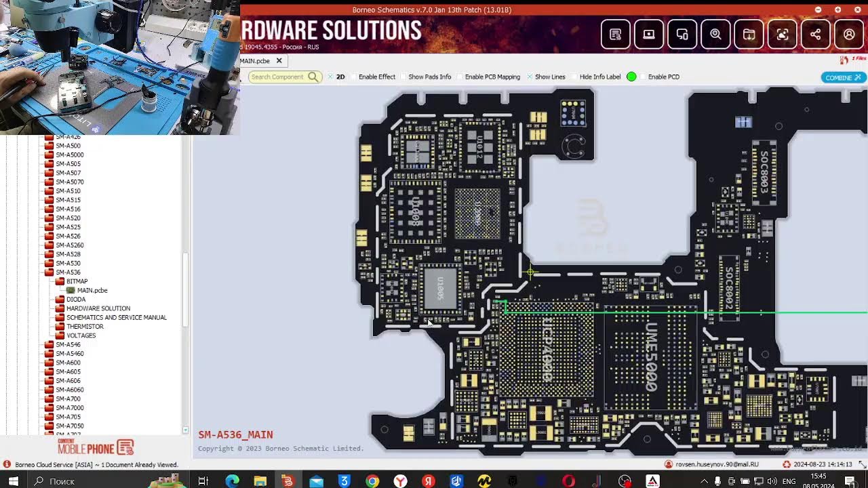Open File Explorer from the taskbar
This screenshot has height=488, width=868.
click(x=260, y=481)
